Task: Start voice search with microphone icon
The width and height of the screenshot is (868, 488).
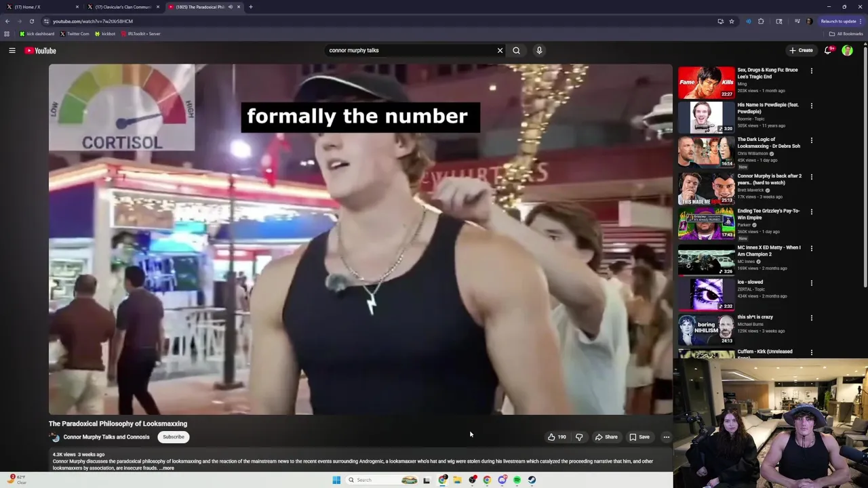Action: click(x=539, y=50)
